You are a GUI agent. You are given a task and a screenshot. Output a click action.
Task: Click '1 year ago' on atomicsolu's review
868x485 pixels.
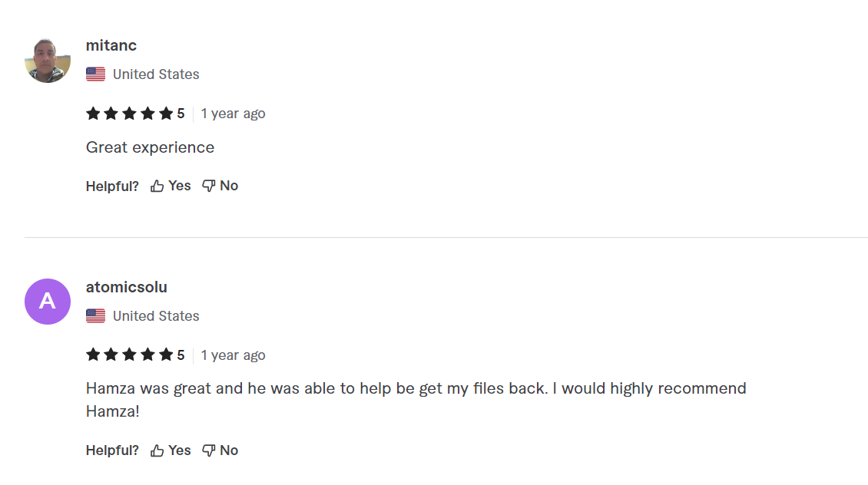(233, 355)
